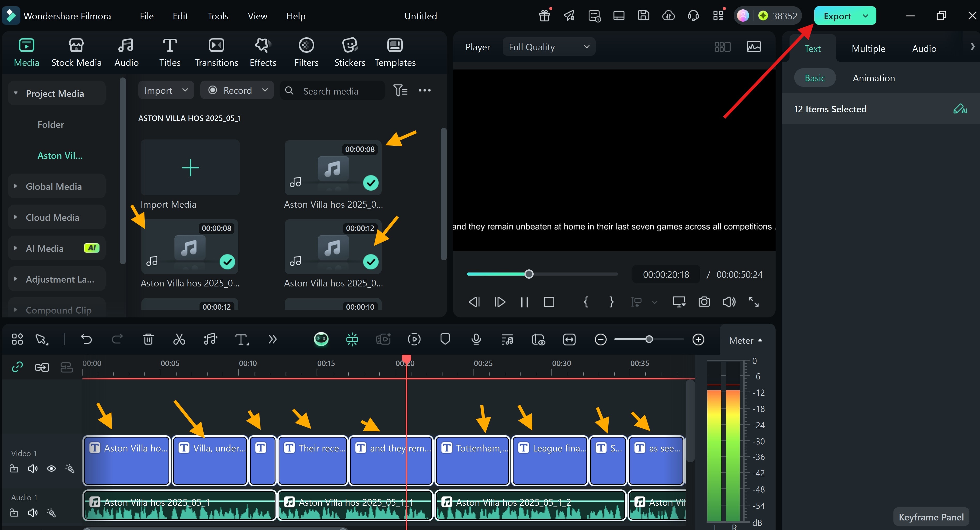
Task: Select the Folder item under Project Media
Action: (51, 124)
